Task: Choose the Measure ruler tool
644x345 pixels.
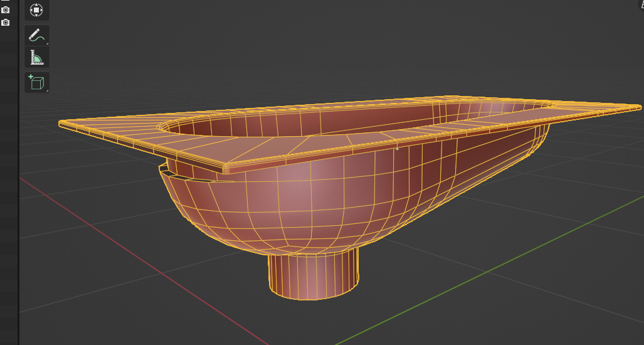Action: coord(37,57)
